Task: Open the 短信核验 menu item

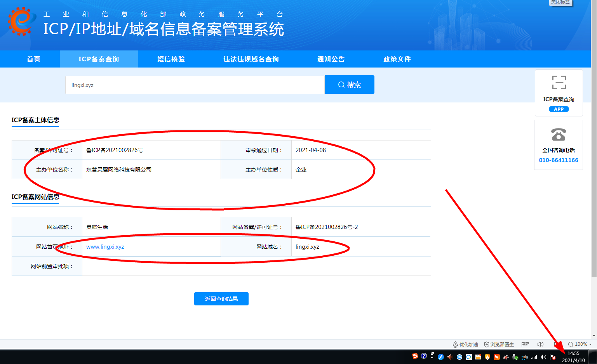Action: coord(171,59)
